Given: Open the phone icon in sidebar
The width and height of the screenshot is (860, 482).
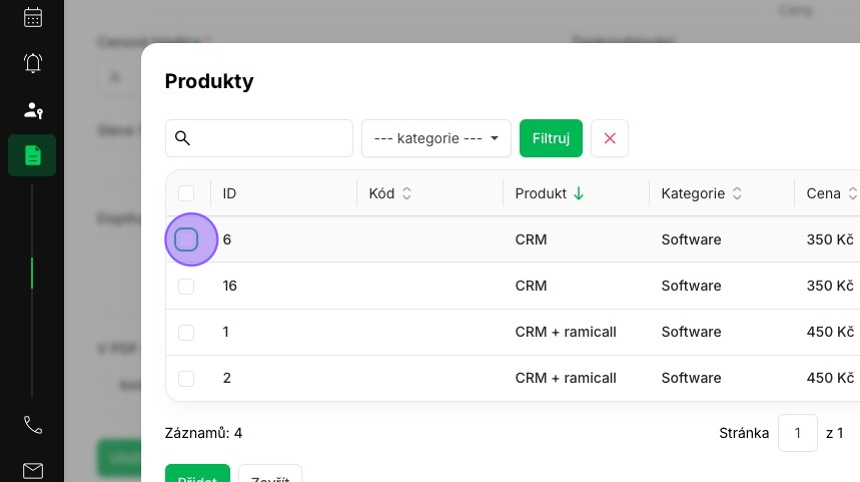Looking at the screenshot, I should click(33, 425).
